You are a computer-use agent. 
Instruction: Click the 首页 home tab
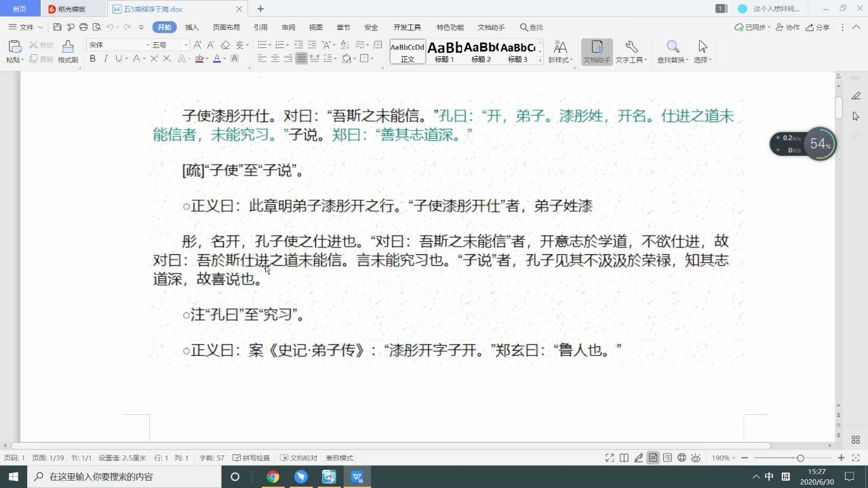coord(20,9)
